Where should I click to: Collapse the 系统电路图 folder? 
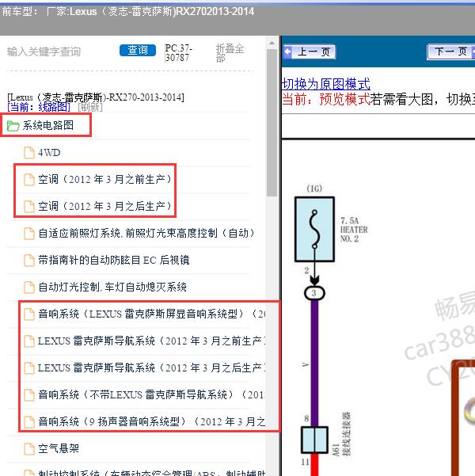[x=48, y=125]
